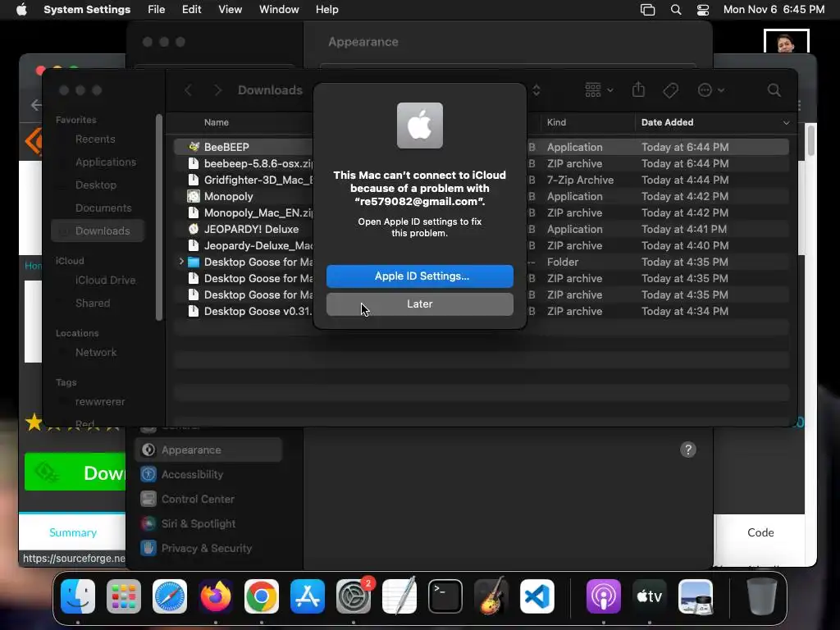Open the Window menu
840x630 pixels.
(x=279, y=10)
